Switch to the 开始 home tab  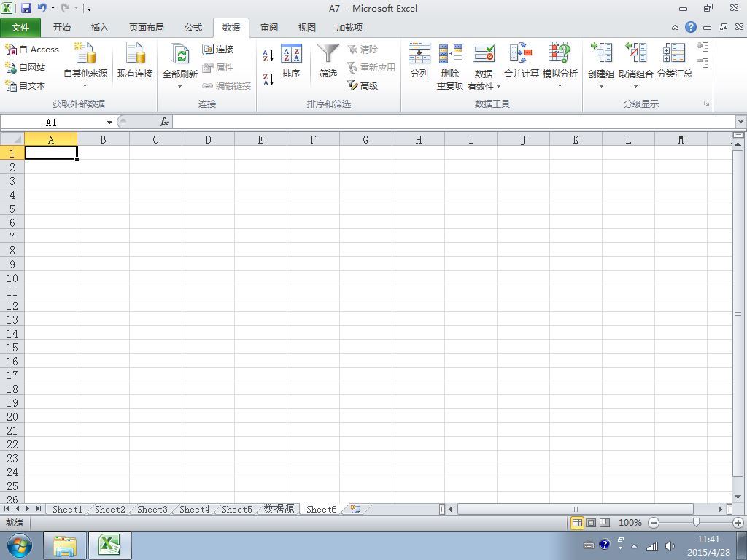pyautogui.click(x=61, y=28)
